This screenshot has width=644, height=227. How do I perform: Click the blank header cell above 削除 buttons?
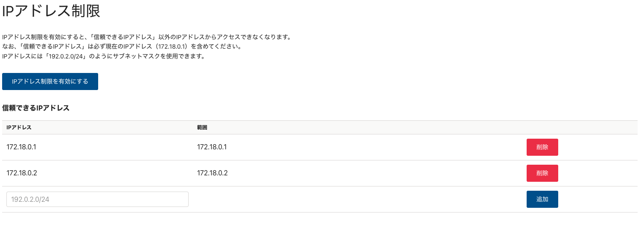tap(542, 128)
